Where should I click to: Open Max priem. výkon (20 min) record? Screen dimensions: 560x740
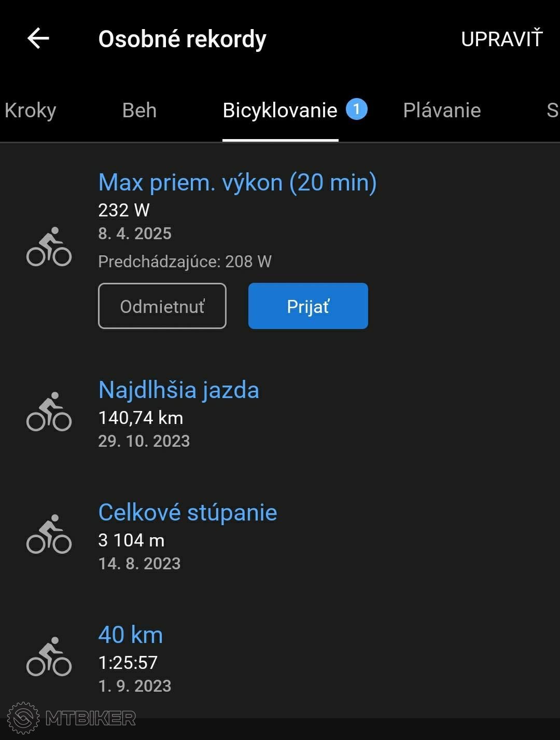click(x=237, y=183)
